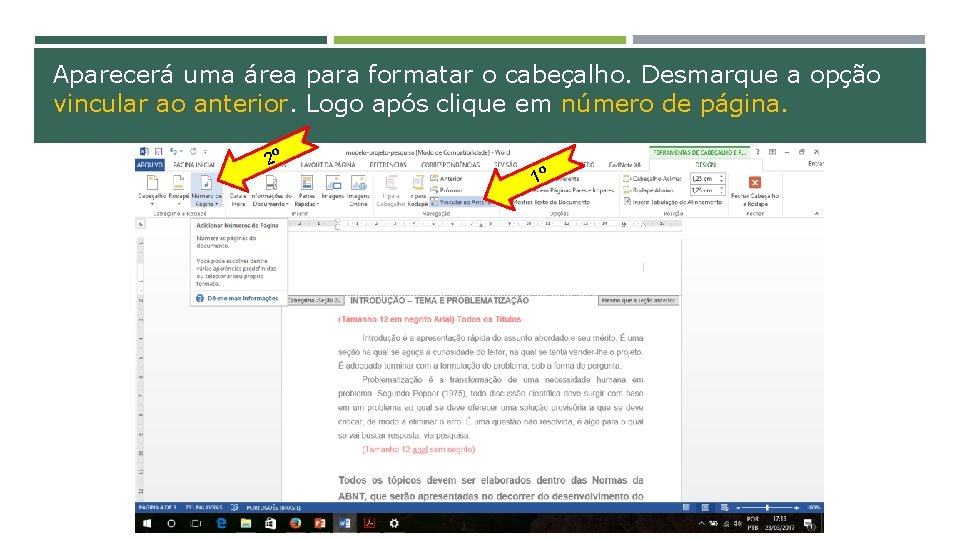
Task: Click zoom out minus button
Action: [738, 508]
